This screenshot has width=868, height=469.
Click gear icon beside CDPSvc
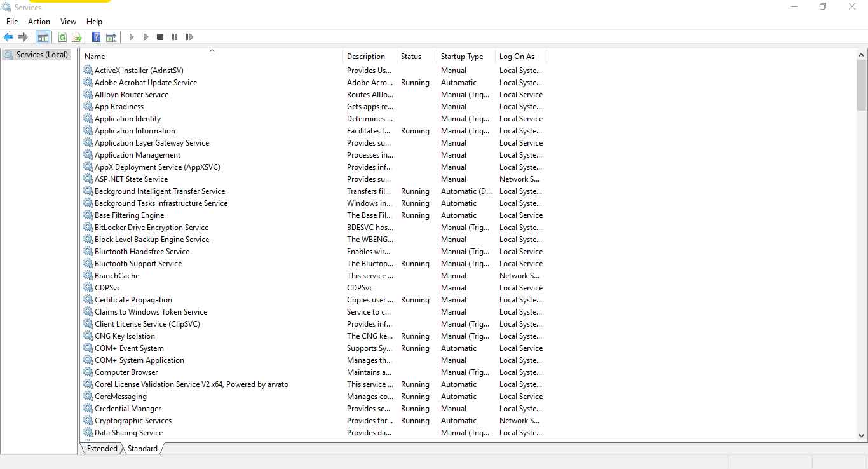point(88,288)
